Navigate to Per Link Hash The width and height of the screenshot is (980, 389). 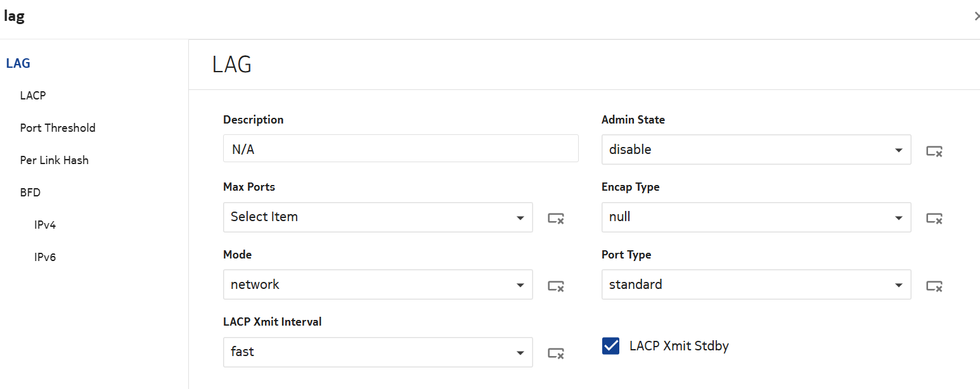[x=55, y=160]
